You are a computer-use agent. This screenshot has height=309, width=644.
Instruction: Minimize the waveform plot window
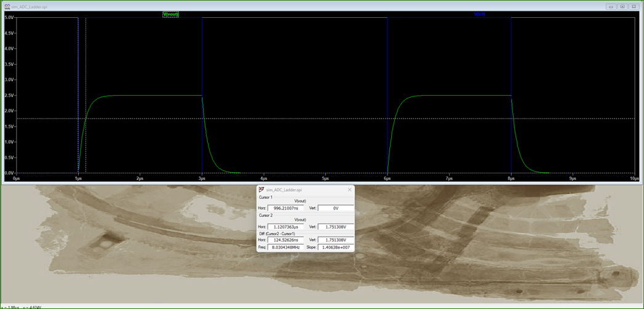611,7
